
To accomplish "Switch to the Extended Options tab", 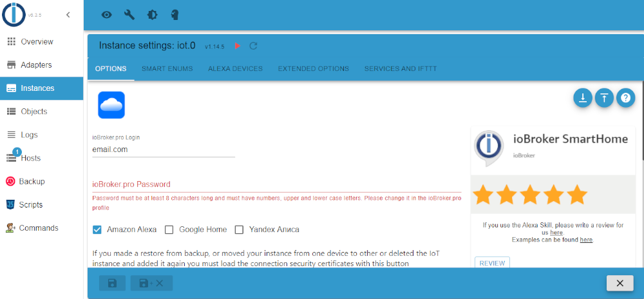I will click(314, 68).
